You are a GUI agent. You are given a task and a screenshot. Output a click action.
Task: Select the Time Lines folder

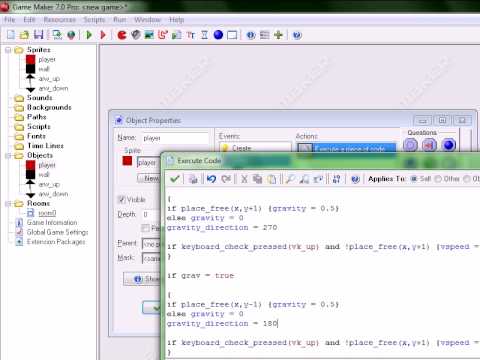tap(45, 146)
